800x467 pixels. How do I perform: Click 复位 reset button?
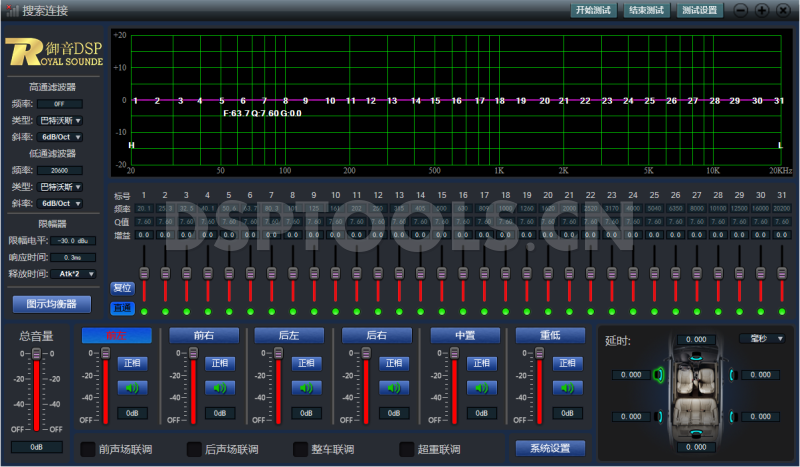(x=122, y=288)
